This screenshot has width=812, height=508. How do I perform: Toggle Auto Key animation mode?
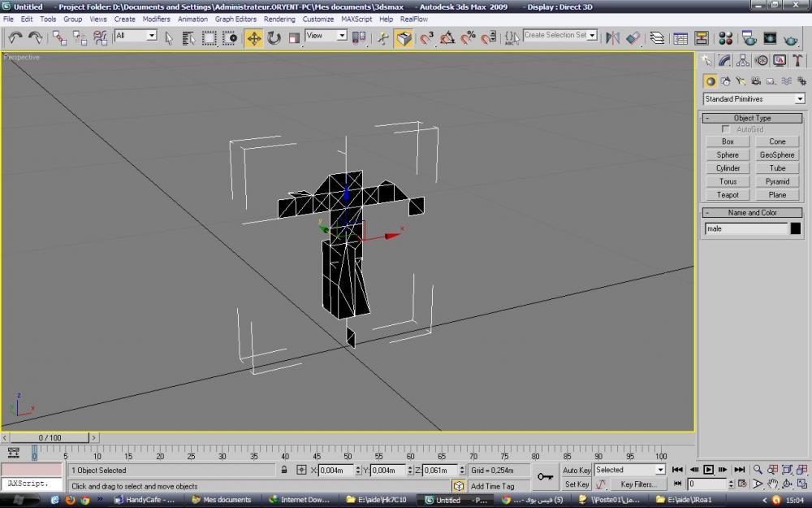[x=577, y=470]
